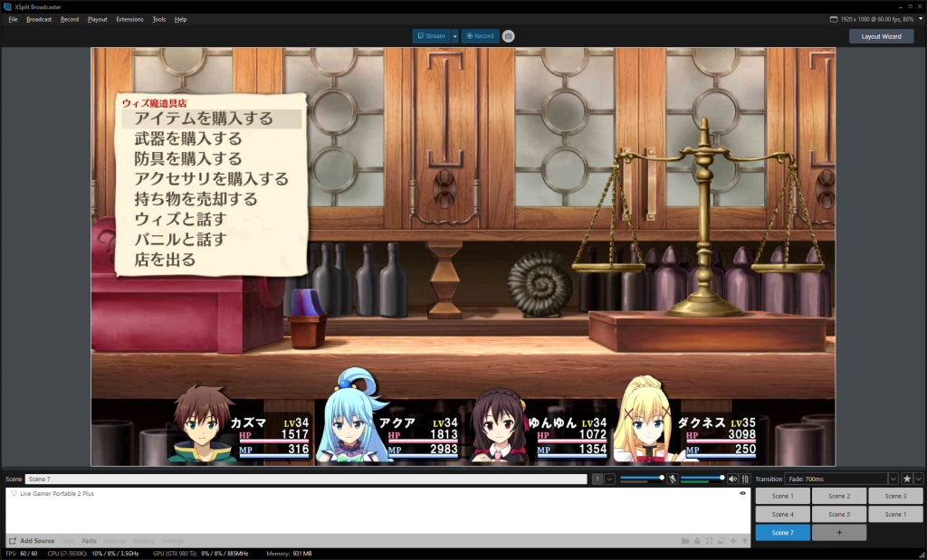Screen dimensions: 927x560
Task: Click the lock source icon
Action: tap(698, 541)
